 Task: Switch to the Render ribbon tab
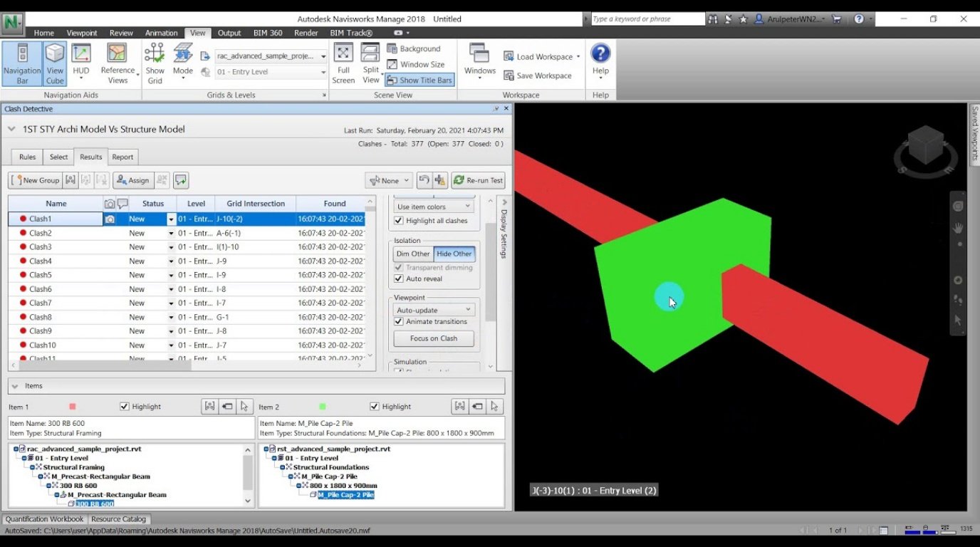pos(306,33)
